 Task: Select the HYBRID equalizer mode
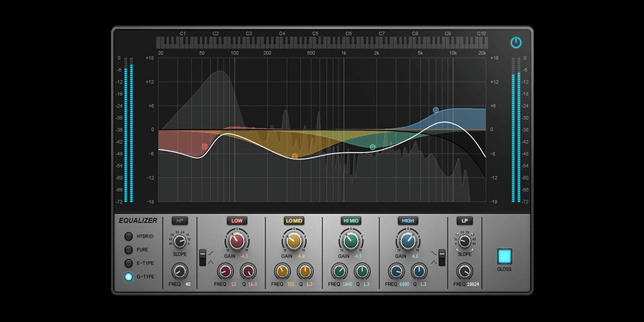pos(128,236)
